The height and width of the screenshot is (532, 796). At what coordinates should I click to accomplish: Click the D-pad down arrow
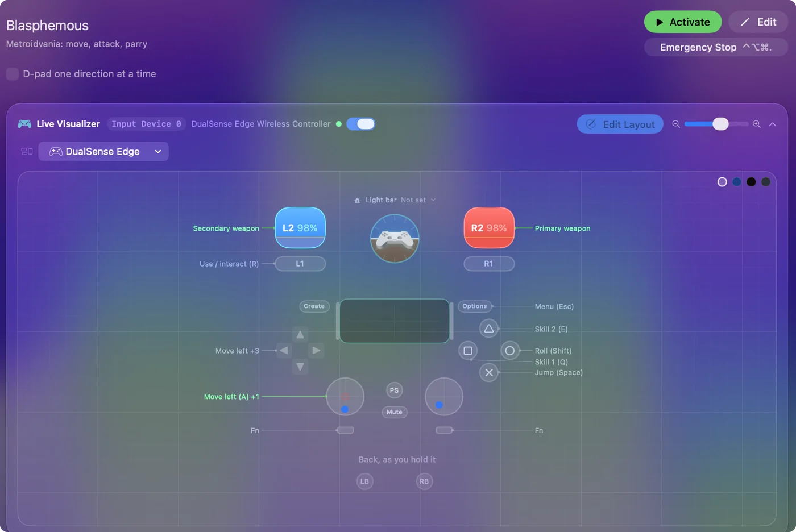300,367
